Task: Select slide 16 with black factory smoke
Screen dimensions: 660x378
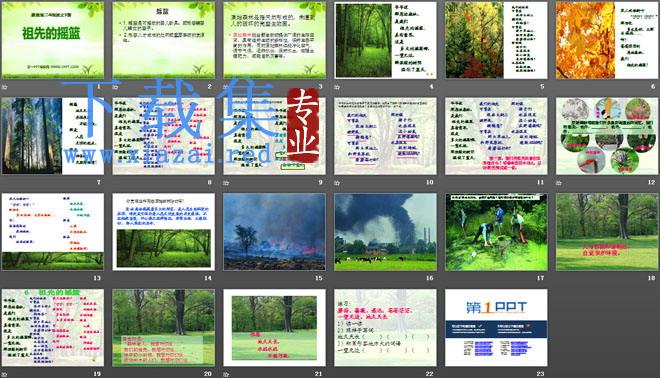Action: click(385, 232)
